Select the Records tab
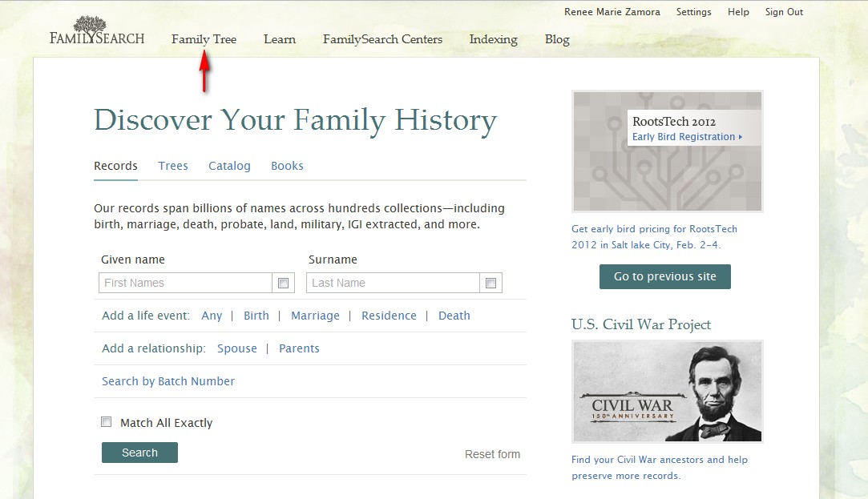868x499 pixels. [x=115, y=166]
